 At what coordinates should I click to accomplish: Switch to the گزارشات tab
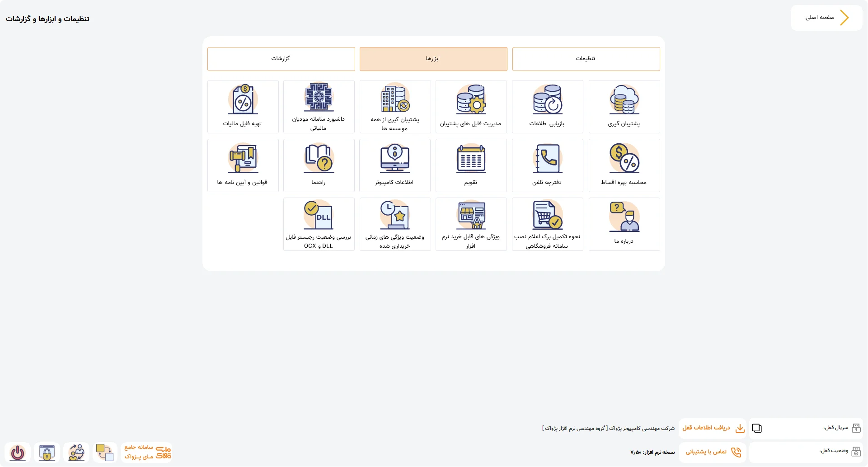pyautogui.click(x=281, y=59)
